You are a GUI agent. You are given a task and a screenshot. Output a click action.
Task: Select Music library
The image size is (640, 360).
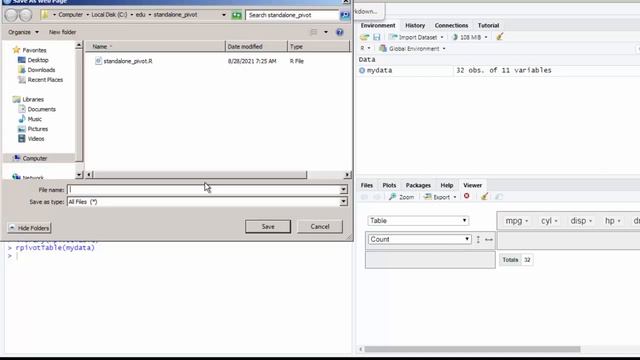(34, 119)
